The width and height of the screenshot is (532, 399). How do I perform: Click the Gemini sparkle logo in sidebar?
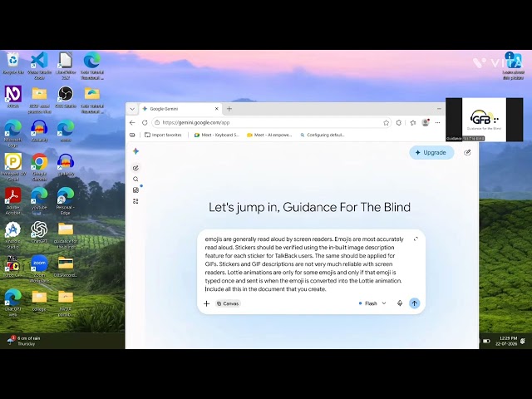135,151
